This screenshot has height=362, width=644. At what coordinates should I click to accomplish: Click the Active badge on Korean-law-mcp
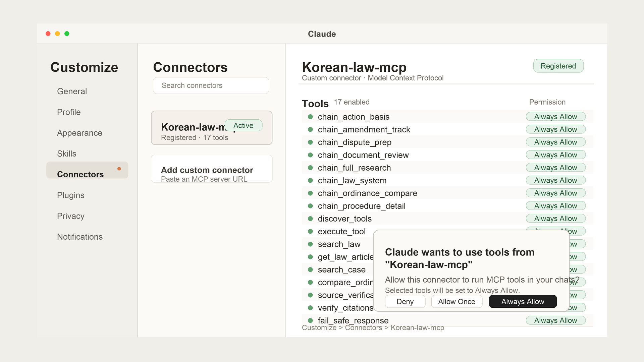point(244,125)
